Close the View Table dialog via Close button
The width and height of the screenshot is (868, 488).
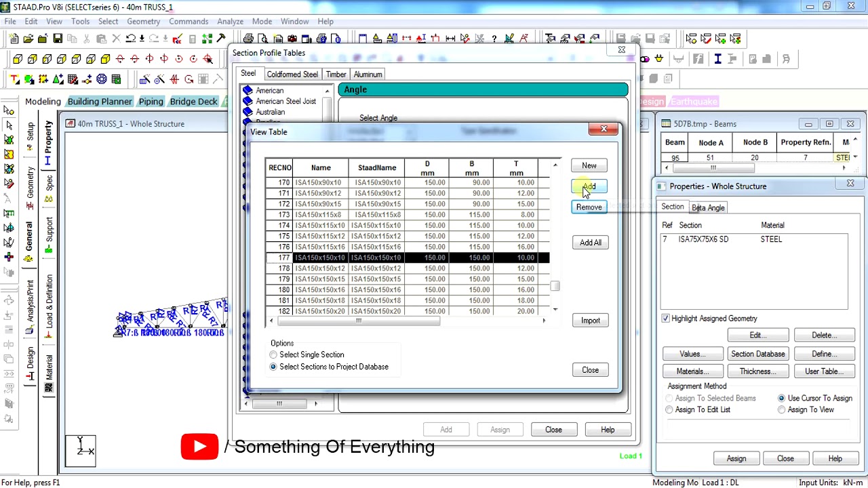590,370
